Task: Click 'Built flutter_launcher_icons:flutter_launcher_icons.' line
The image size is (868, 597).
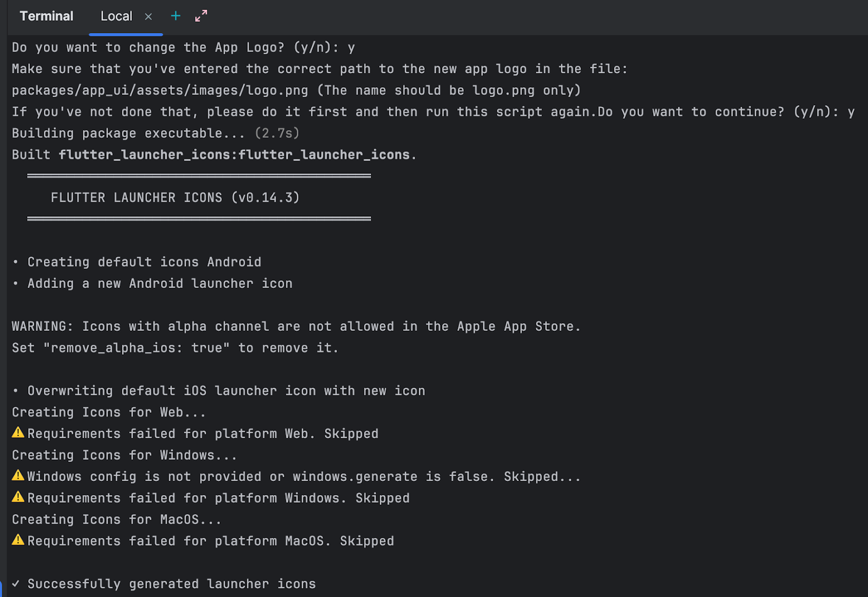Action: [x=214, y=155]
